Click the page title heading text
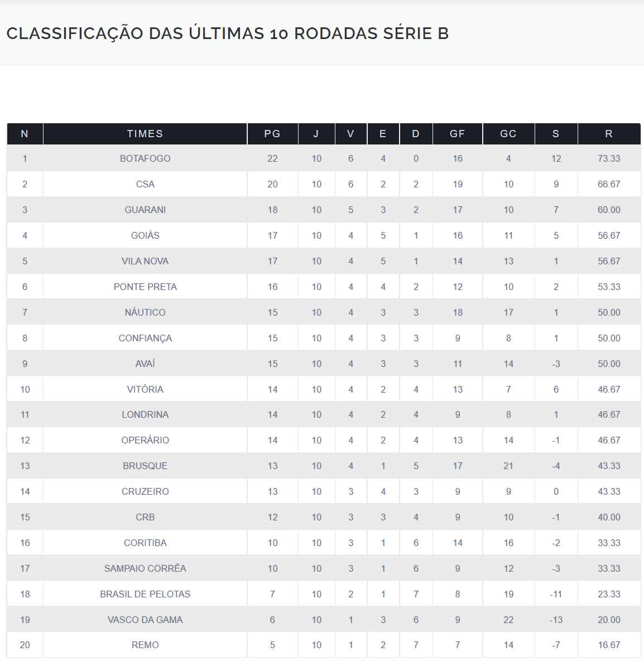This screenshot has height=661, width=644. 228,33
